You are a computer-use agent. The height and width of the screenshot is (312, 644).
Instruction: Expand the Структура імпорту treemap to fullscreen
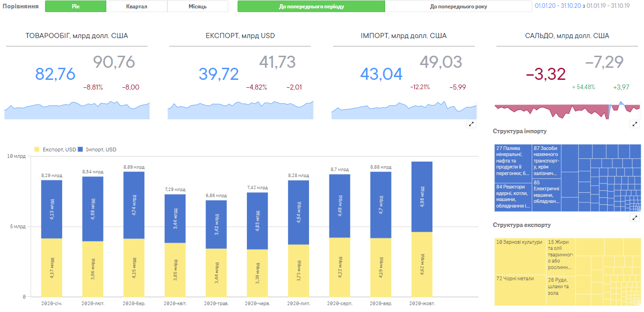tap(635, 218)
